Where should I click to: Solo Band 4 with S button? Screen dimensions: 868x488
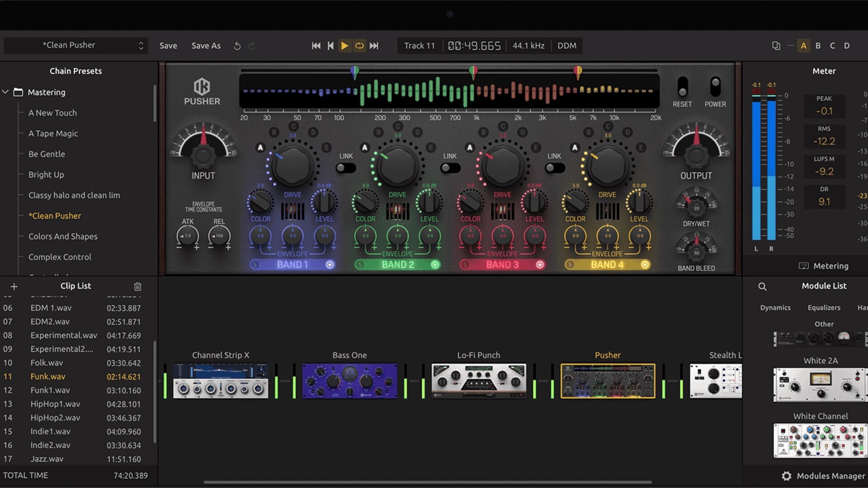[x=570, y=265]
